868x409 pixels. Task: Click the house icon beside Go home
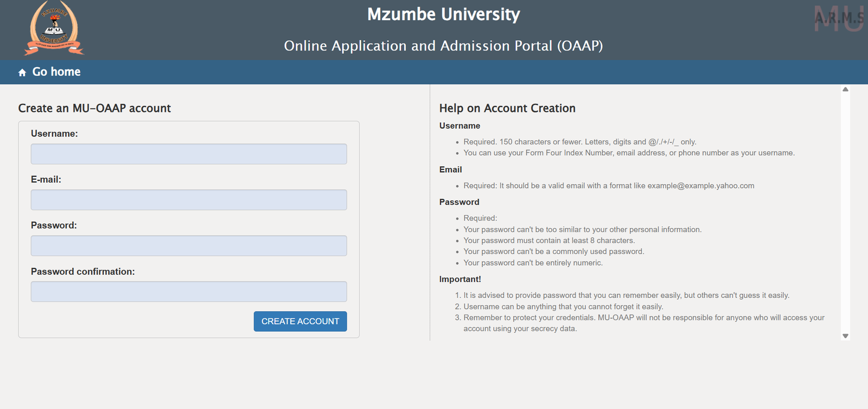(22, 72)
